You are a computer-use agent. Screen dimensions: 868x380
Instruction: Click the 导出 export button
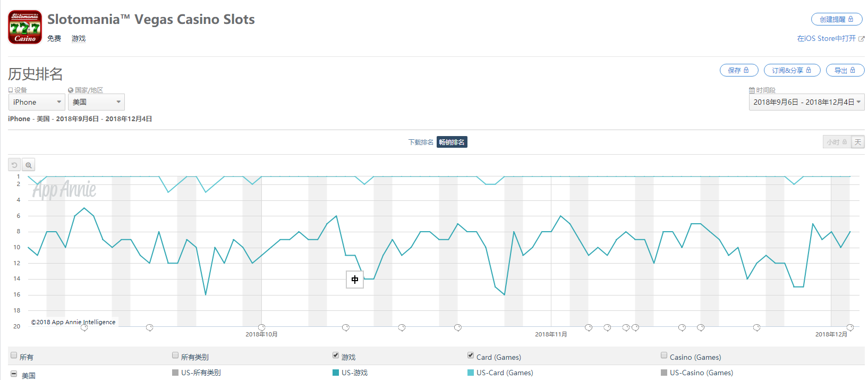(x=845, y=70)
